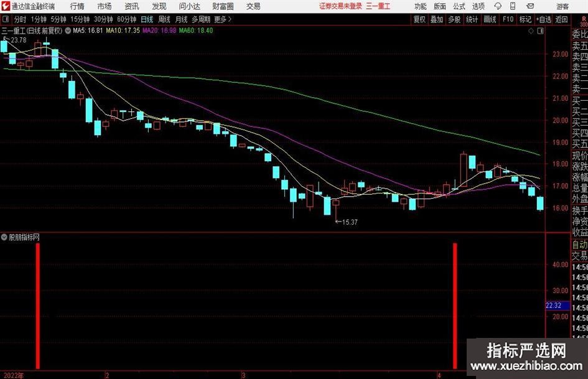Click the 15.37 low price label
This screenshot has width=588, height=379.
[350, 222]
